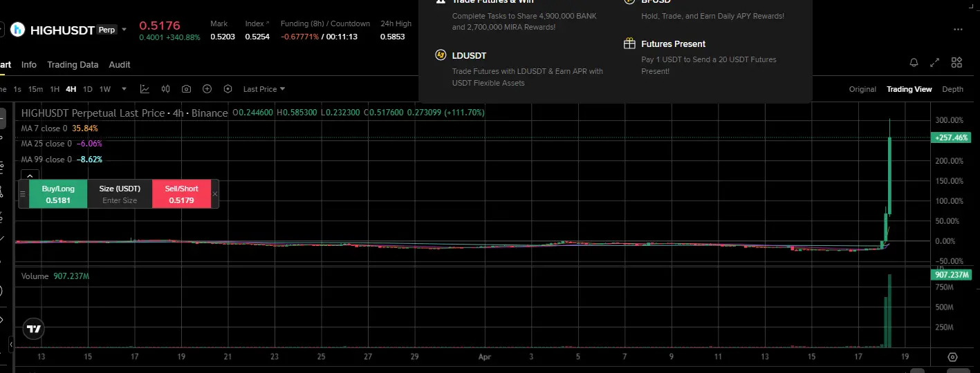
Task: Click the Futures Present gift icon
Action: 629,44
